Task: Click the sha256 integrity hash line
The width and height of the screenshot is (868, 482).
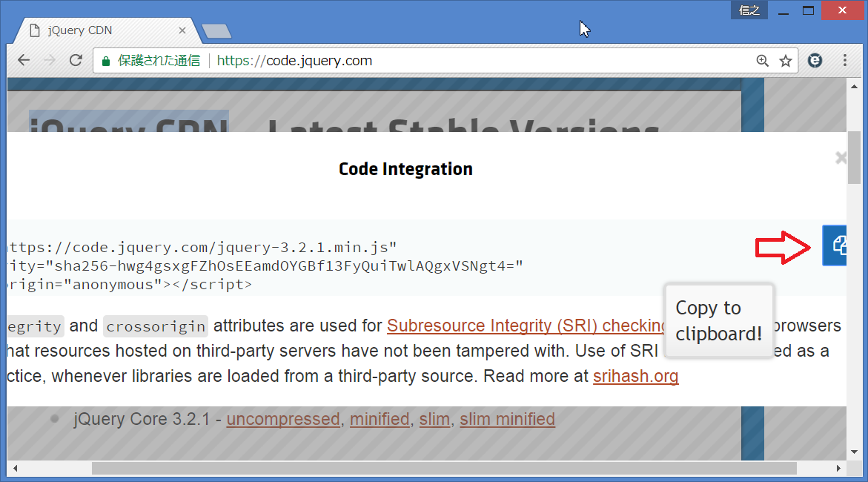Action: [265, 266]
